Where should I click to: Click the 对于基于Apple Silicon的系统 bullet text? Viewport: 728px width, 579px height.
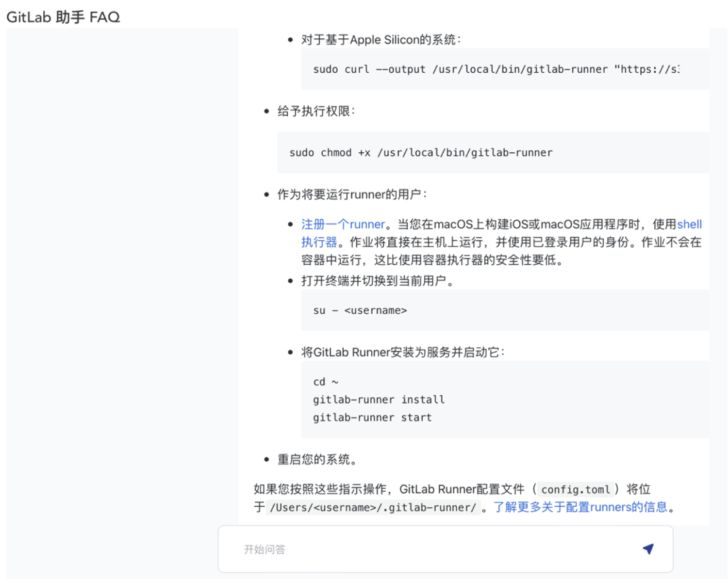381,39
